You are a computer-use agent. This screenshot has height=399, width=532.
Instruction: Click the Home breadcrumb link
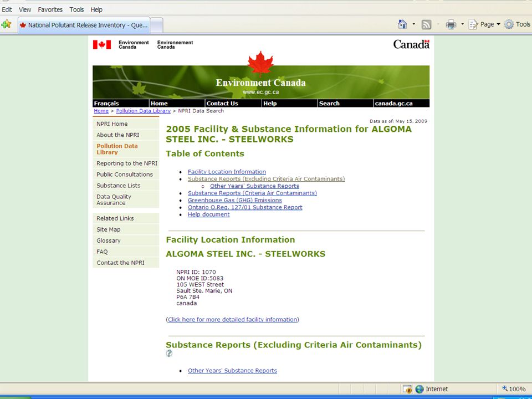click(101, 111)
